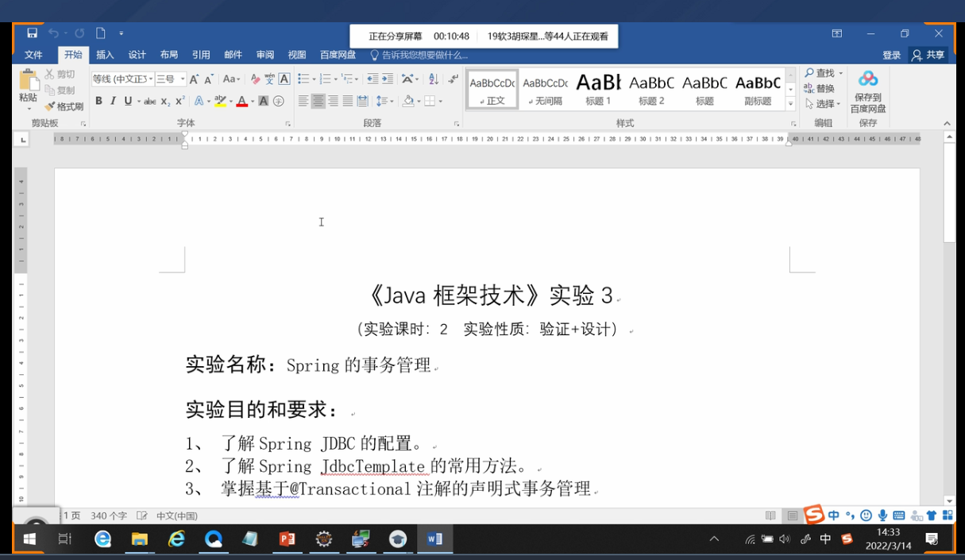Click the 共享 (Share) button
Screen dimensions: 965x560
928,55
